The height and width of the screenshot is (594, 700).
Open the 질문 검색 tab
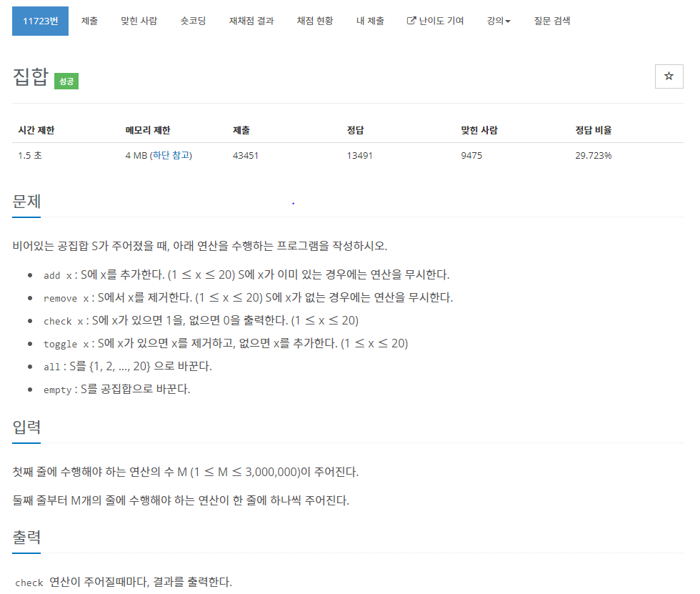click(x=552, y=21)
